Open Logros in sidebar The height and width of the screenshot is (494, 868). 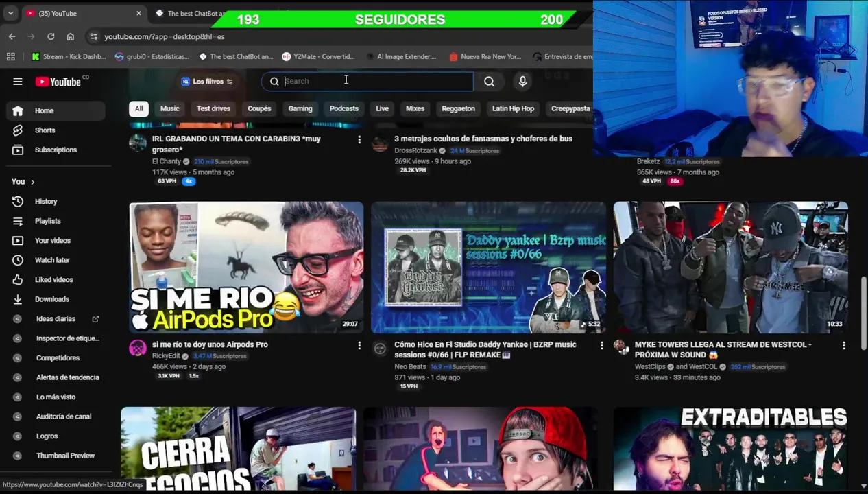click(56, 436)
